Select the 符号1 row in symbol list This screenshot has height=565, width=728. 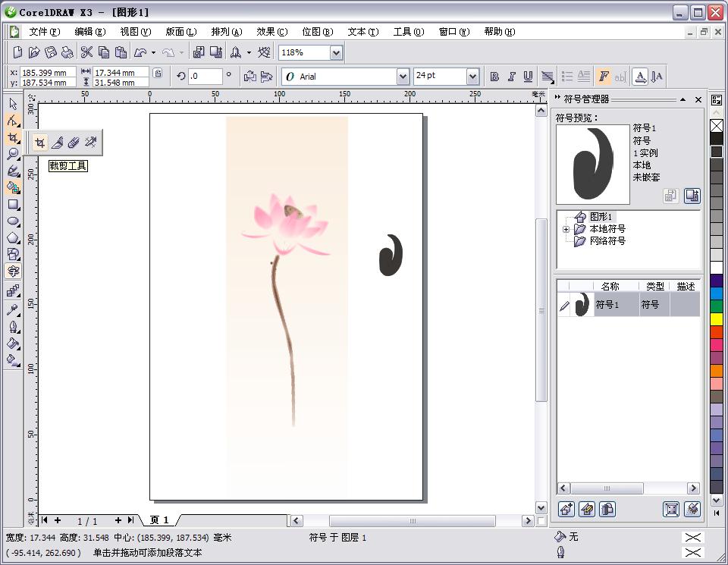(x=628, y=305)
